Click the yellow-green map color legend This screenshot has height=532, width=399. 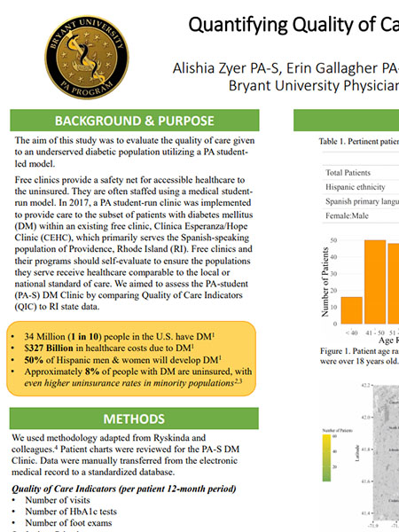(326, 457)
